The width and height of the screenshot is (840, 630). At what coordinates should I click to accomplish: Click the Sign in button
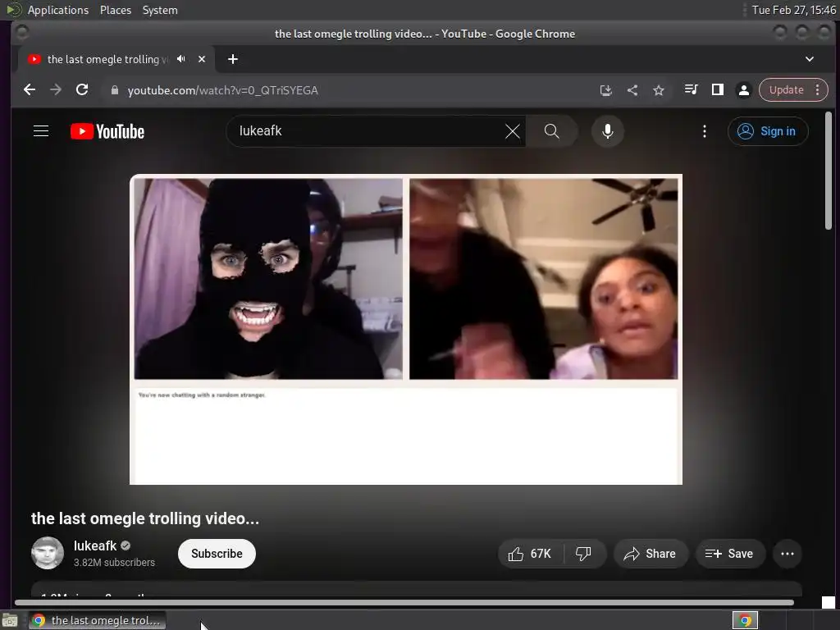tap(768, 131)
